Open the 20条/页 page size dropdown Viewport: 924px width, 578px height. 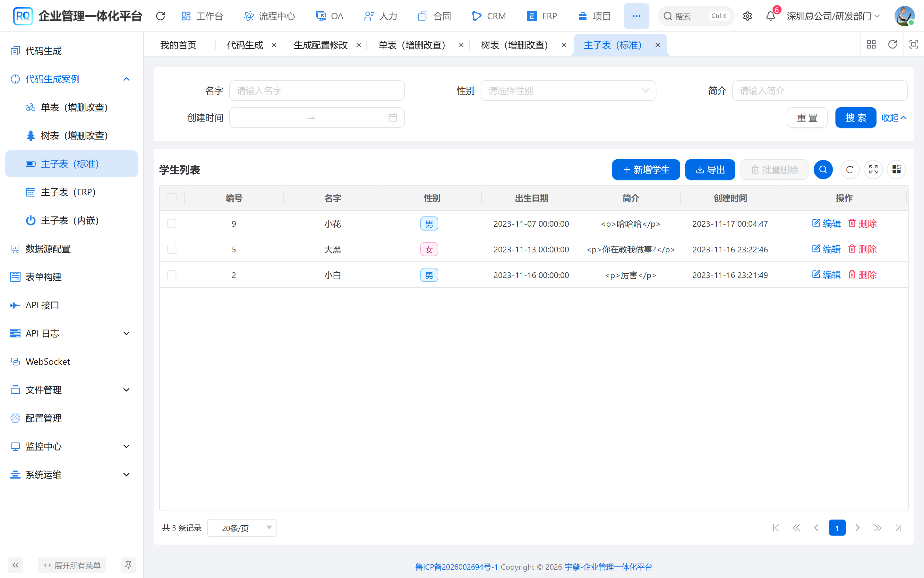pos(242,528)
